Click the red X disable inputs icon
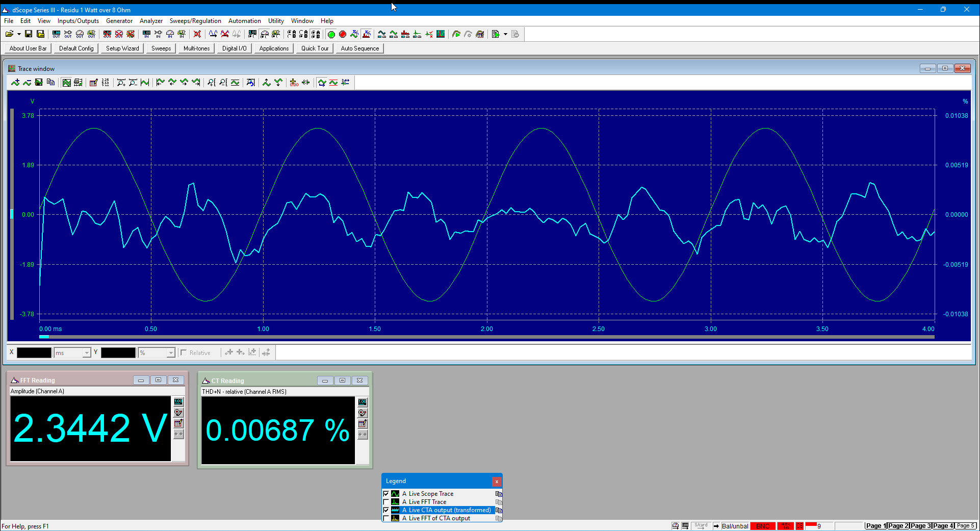Viewport: 980px width, 531px height. pos(197,34)
